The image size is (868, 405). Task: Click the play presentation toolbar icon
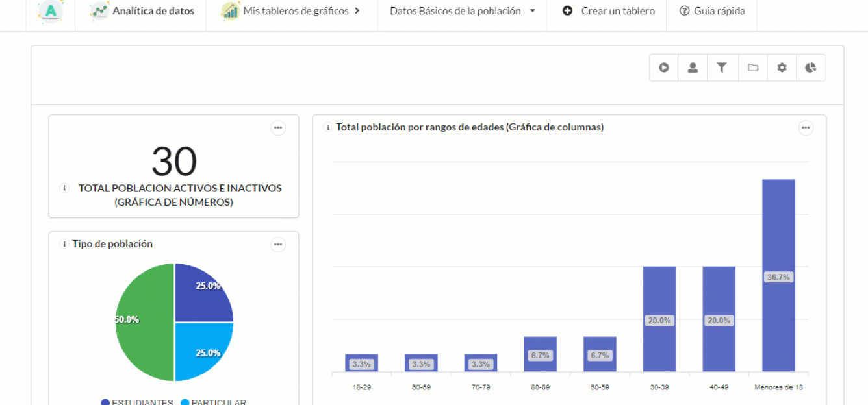[664, 67]
